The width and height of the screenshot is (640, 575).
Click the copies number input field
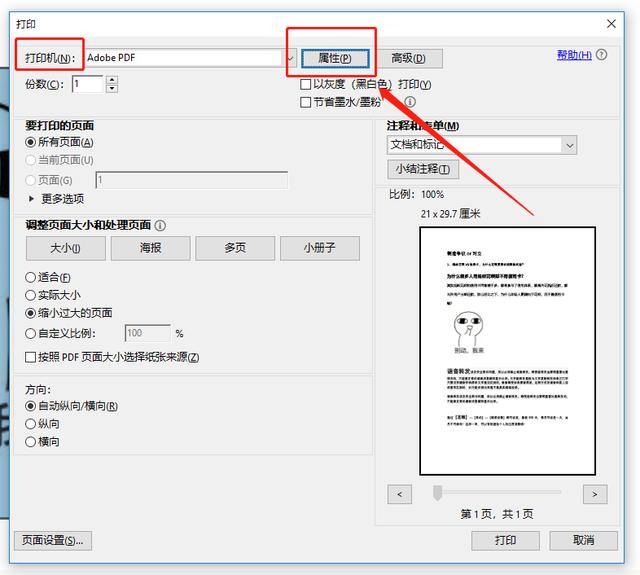click(x=88, y=84)
